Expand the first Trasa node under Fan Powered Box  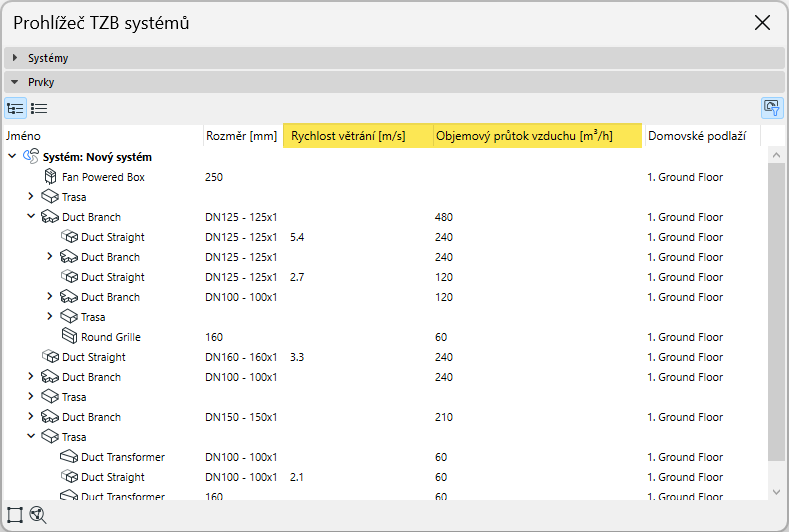(31, 197)
